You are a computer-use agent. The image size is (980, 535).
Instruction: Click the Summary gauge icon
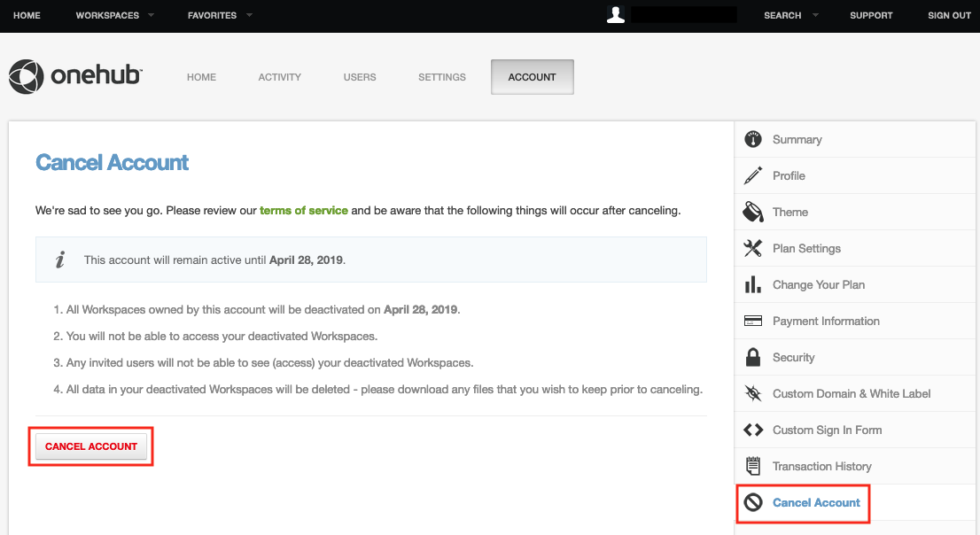point(753,139)
